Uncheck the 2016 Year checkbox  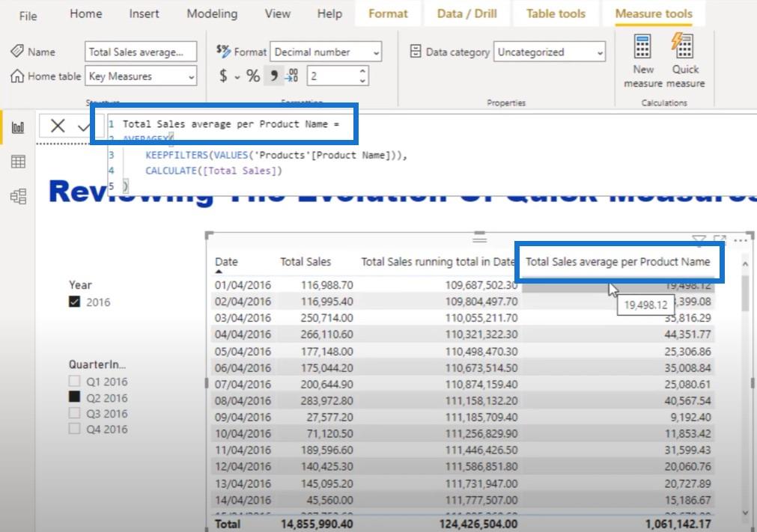click(x=74, y=302)
